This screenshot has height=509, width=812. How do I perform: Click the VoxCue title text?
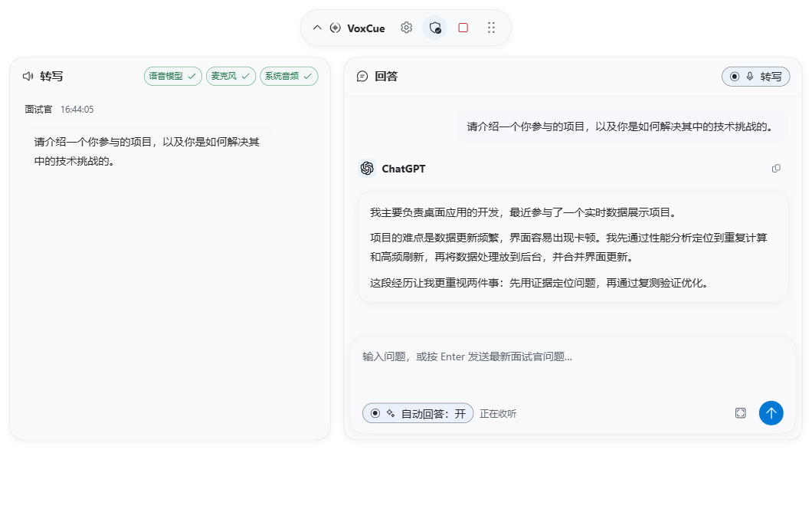click(x=366, y=28)
